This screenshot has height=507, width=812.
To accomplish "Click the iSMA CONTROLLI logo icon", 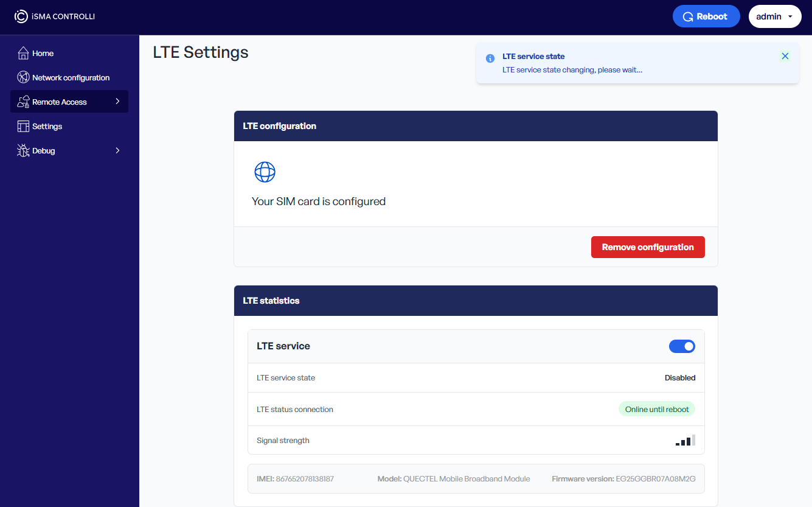I will 21,16.
